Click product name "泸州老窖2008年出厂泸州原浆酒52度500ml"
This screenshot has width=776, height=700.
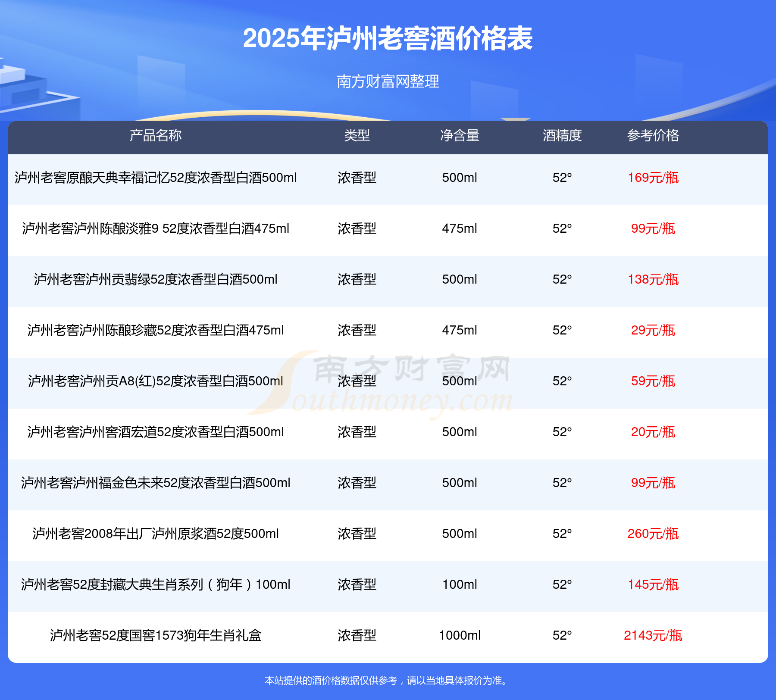pos(156,534)
